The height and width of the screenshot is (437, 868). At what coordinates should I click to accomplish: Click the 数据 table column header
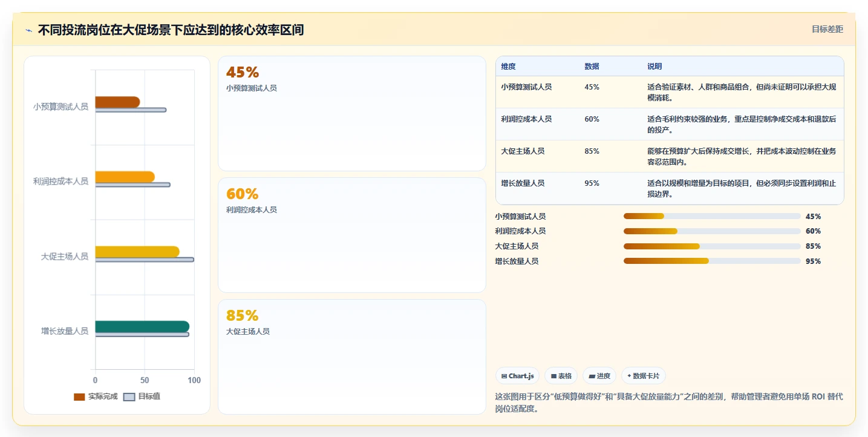click(592, 67)
